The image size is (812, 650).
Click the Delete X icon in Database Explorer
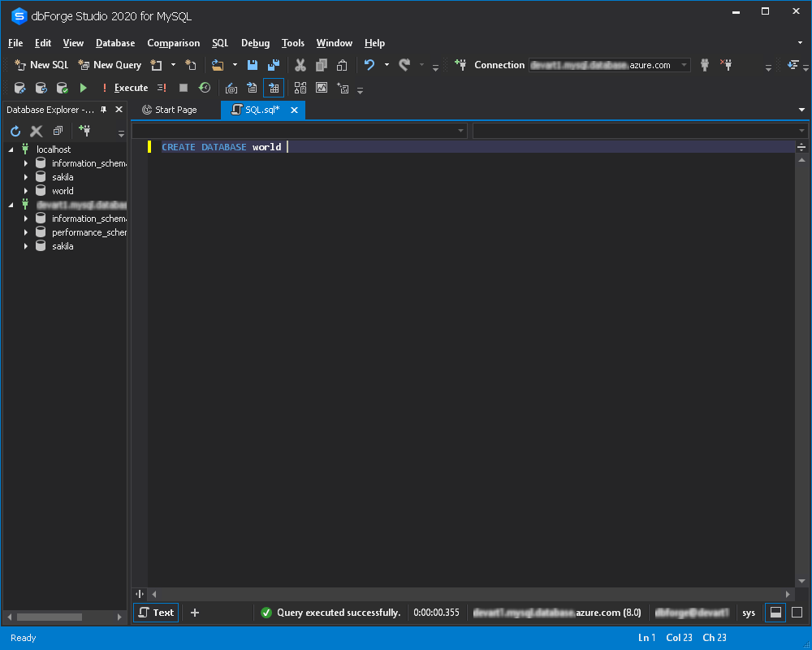(37, 131)
